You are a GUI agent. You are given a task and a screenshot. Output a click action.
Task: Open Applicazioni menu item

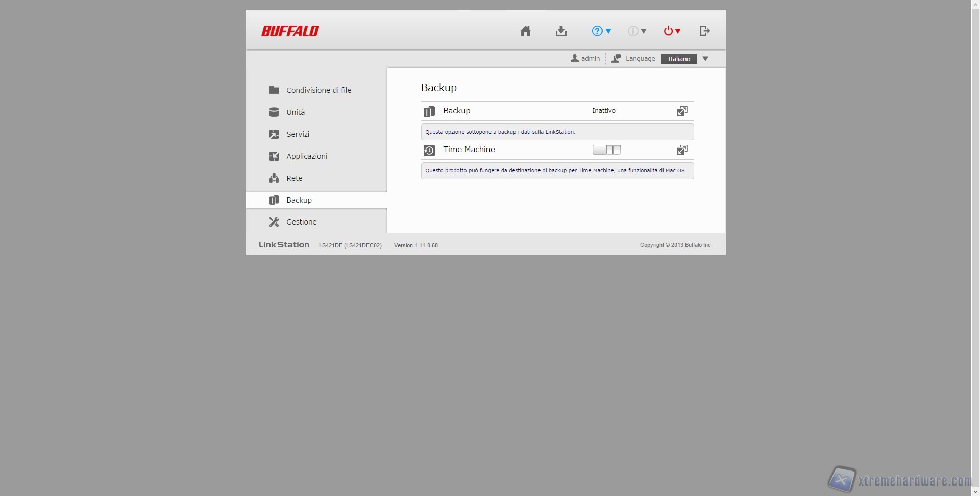tap(307, 156)
